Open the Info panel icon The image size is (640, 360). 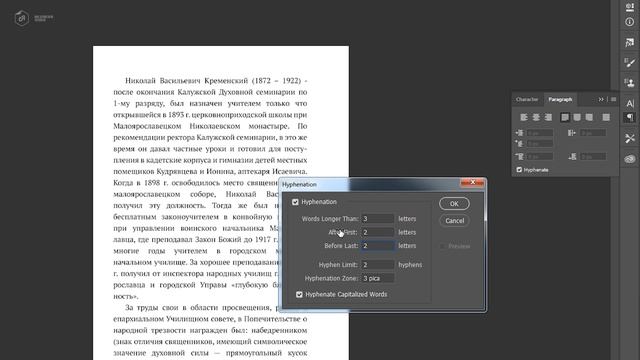pos(630,22)
